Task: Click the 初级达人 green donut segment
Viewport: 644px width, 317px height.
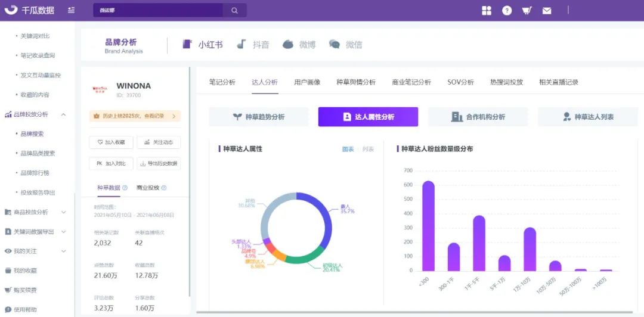Action: pos(304,259)
